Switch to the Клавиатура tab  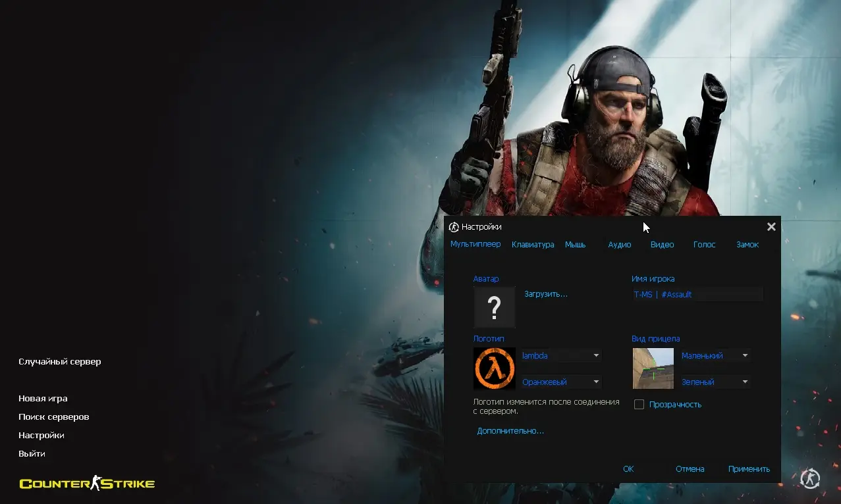pos(533,245)
